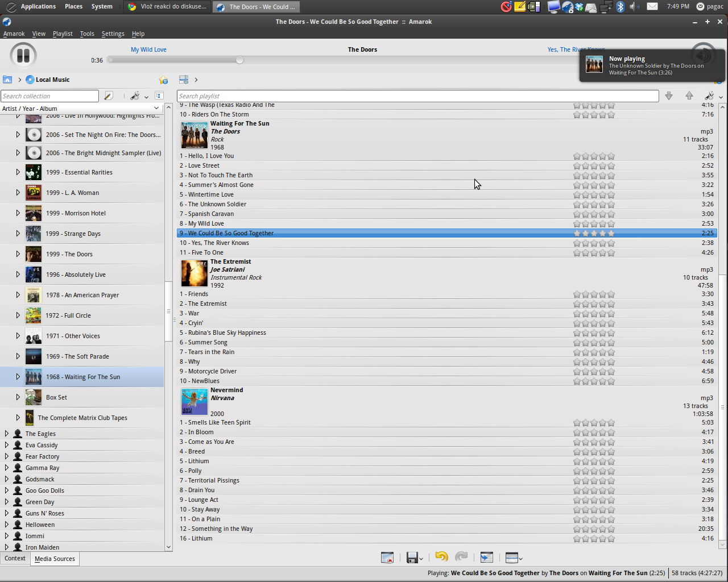This screenshot has width=728, height=582.
Task: Select playlist track Spanish Caravan
Action: coord(447,214)
